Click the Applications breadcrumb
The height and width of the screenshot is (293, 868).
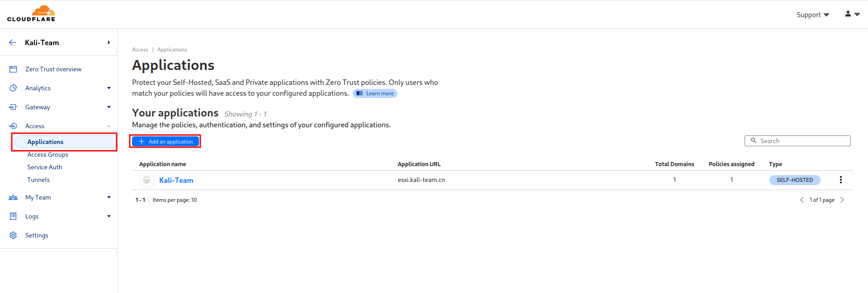[172, 50]
